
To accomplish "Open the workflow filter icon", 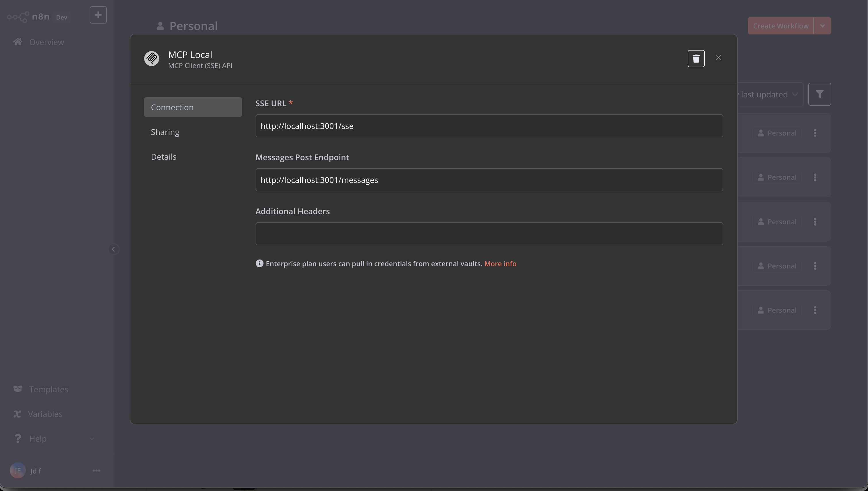I will (820, 94).
